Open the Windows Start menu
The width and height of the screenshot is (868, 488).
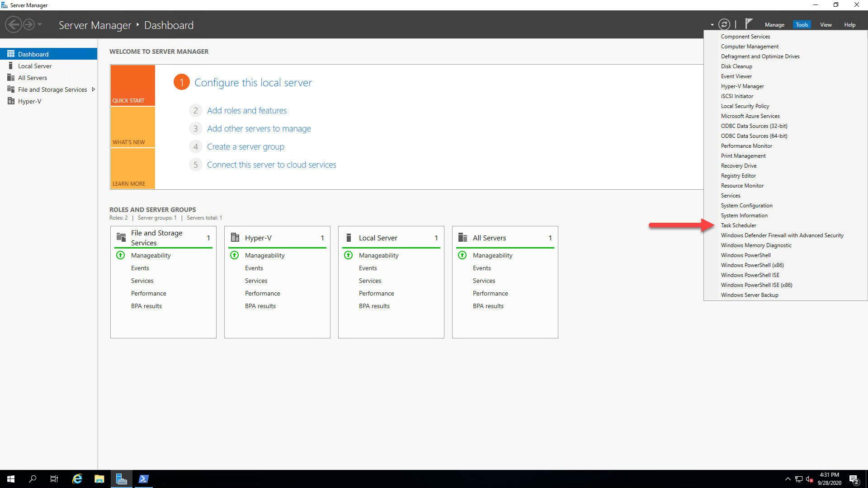(11, 479)
